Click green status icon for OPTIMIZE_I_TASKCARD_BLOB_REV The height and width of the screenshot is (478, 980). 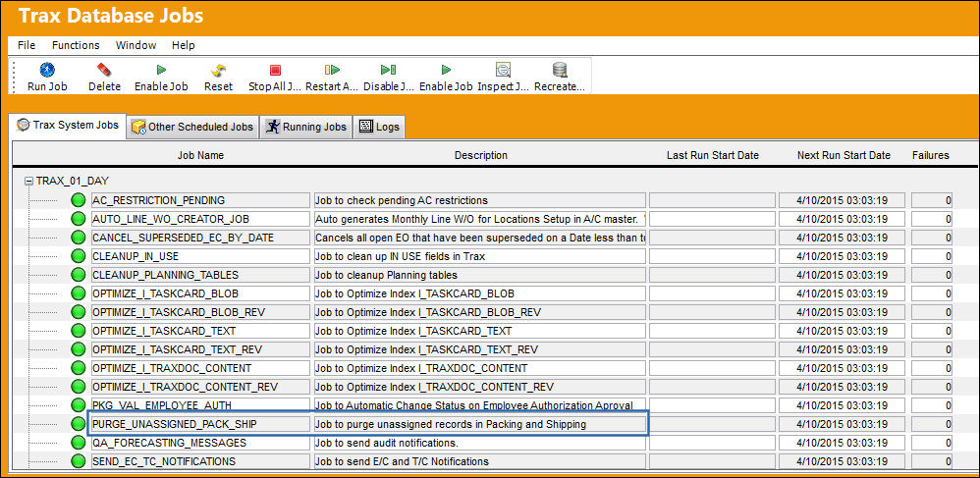pos(79,312)
